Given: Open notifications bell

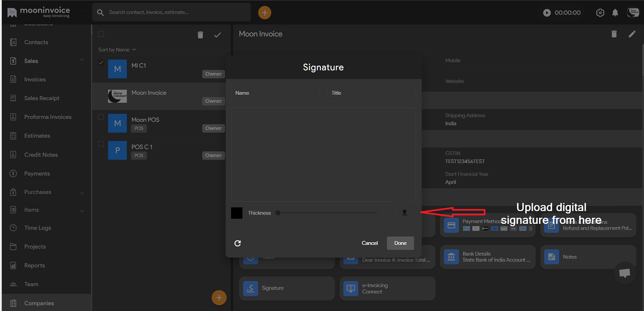Looking at the screenshot, I should coord(615,13).
